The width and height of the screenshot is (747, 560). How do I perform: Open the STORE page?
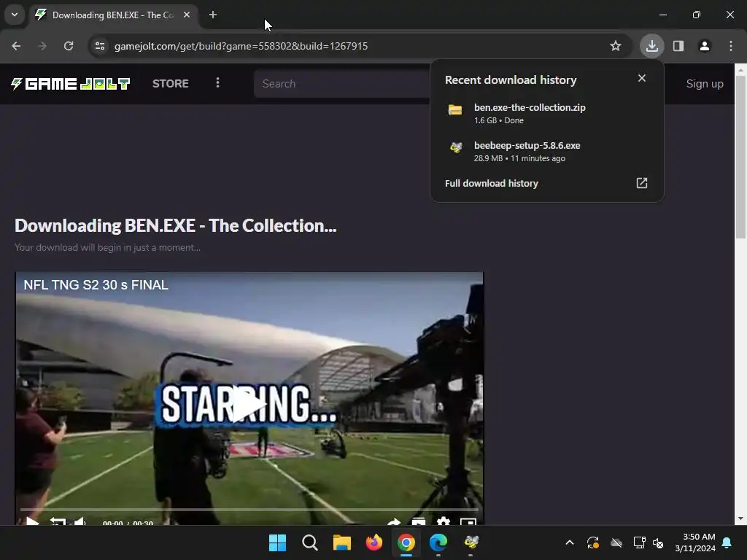(x=171, y=84)
